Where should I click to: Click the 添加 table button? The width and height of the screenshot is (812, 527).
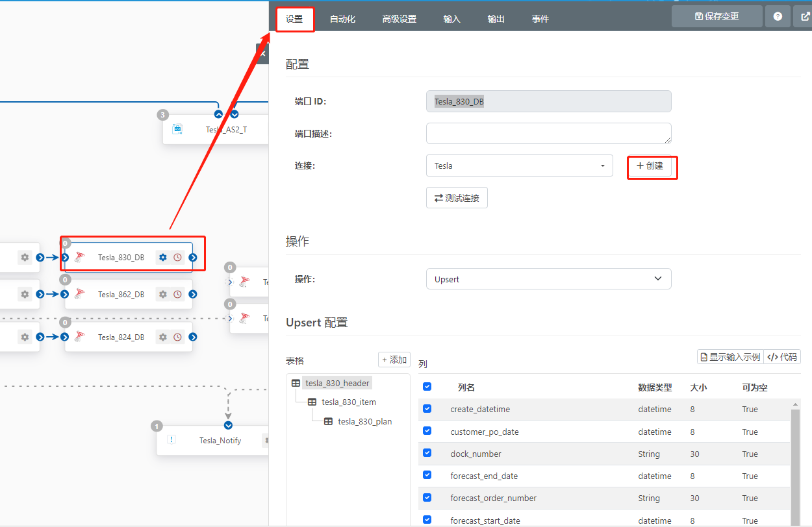(394, 360)
